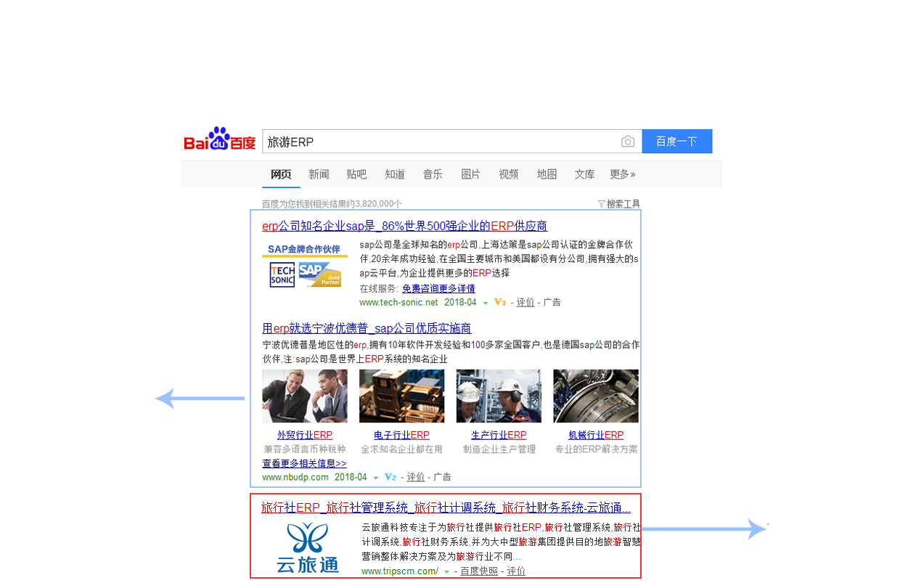This screenshot has width=924, height=583.
Task: Expand dropdown arrow beside www.nbudp.com date
Action: (376, 478)
